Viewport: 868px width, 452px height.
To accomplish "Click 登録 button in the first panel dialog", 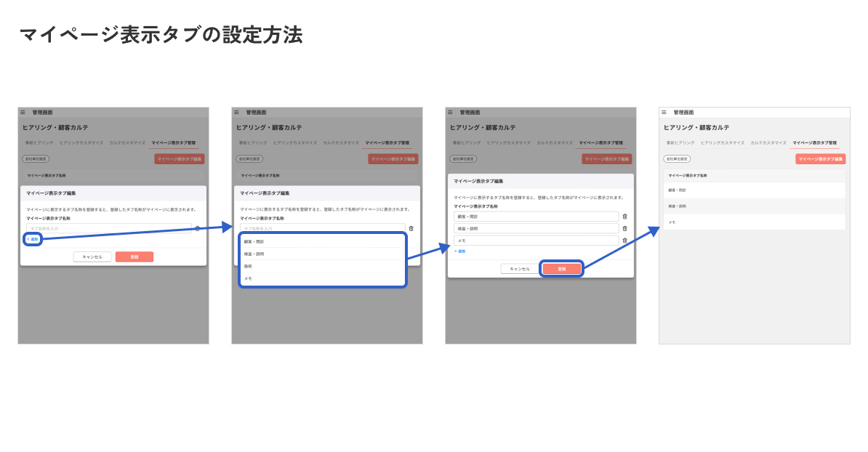I will click(x=134, y=257).
